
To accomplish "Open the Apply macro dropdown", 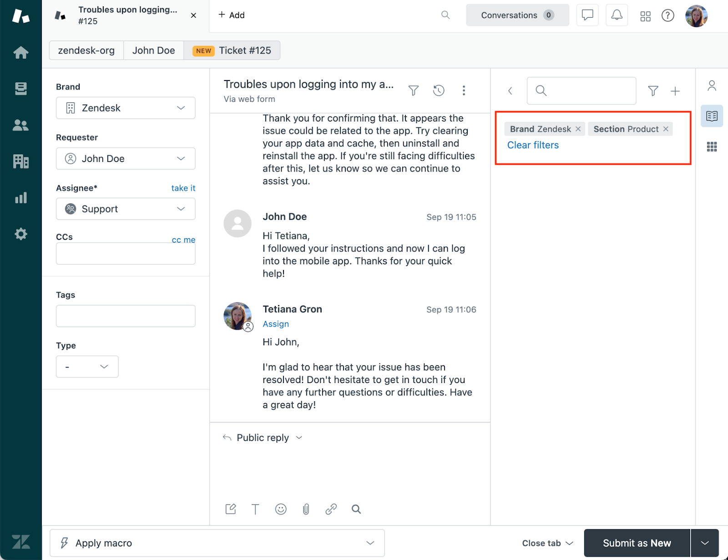I will pos(217,543).
